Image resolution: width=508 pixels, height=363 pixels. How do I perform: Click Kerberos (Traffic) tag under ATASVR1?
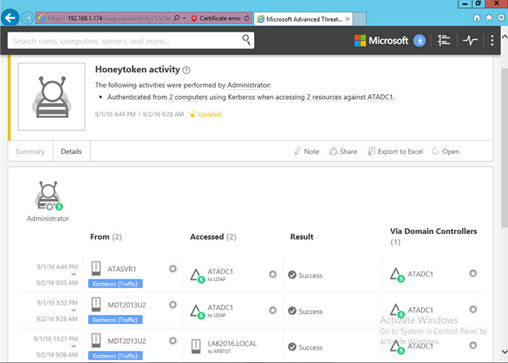115,284
